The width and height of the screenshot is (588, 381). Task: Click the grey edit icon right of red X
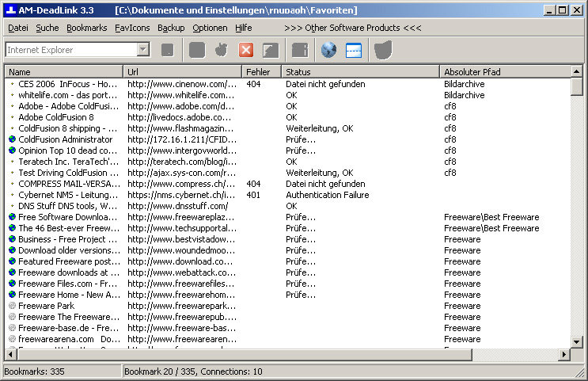click(271, 51)
